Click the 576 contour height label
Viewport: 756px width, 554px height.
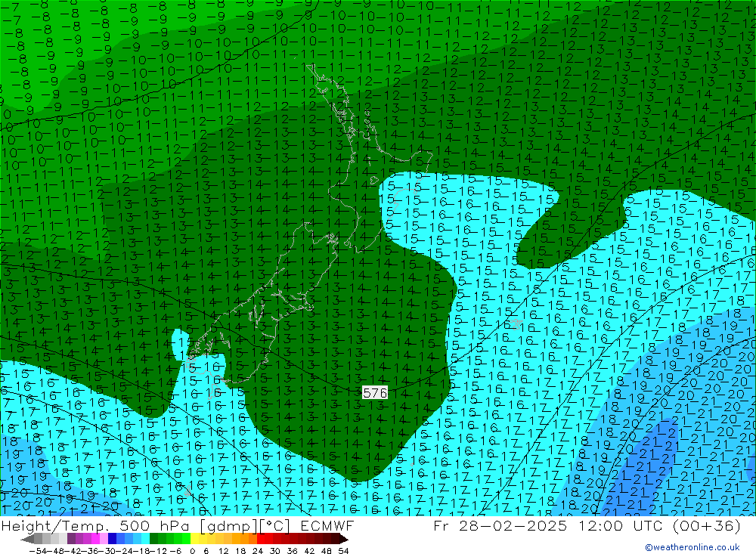click(375, 393)
